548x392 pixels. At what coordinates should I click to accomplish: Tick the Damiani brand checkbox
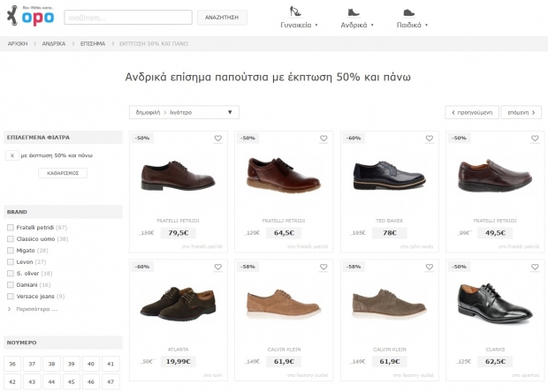coord(11,285)
